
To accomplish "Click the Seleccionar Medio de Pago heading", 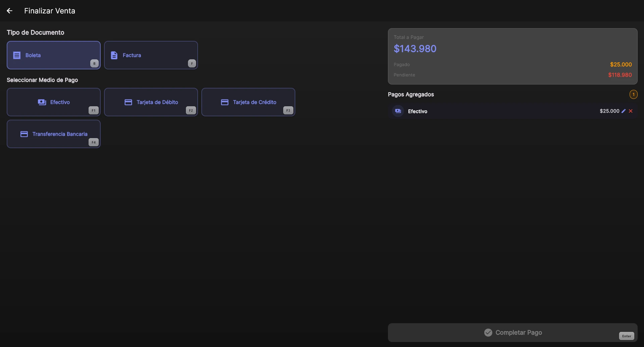I will point(42,80).
